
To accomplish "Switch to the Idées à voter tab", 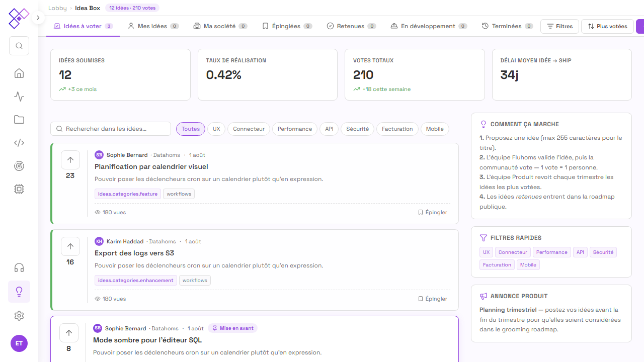I will point(83,26).
